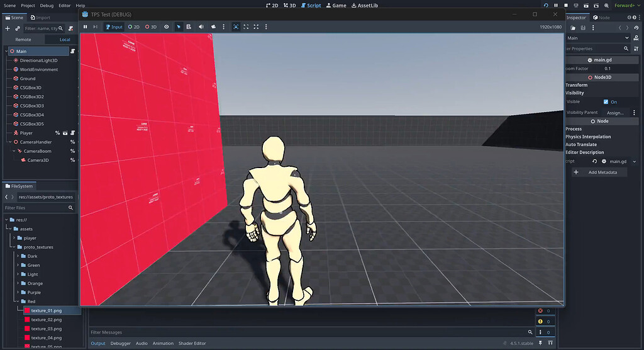Screen dimensions: 644x350
Task: Open script attached to Main node
Action: point(73,52)
